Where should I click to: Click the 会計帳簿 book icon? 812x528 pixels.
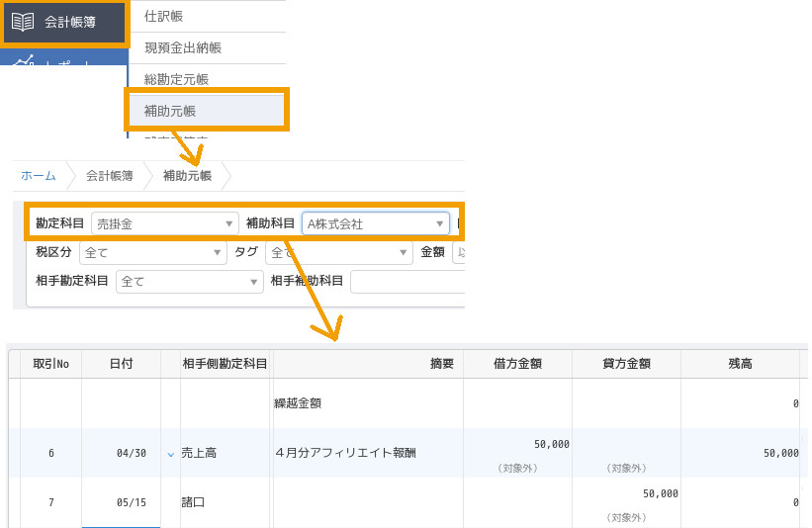[23, 22]
